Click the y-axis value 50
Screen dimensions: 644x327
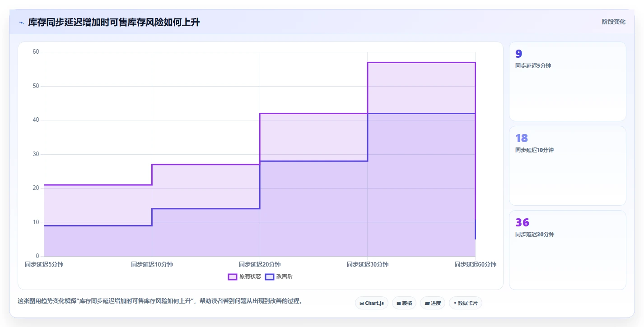[x=36, y=86]
